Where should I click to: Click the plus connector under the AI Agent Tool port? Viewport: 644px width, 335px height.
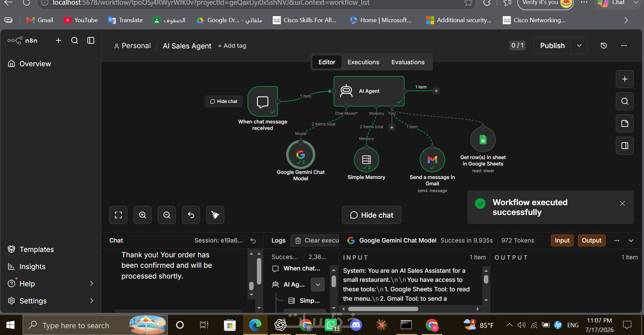tap(392, 127)
